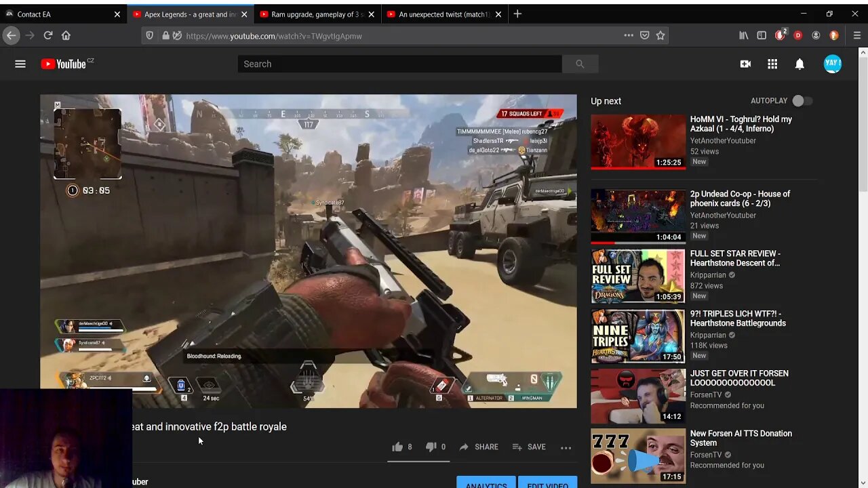Open the create video camera icon

tap(745, 64)
